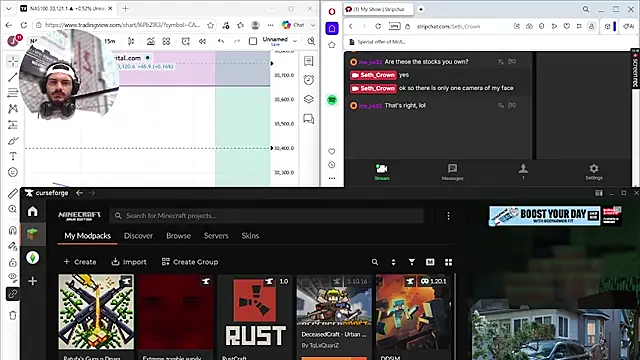Favorite this page star in Edge address bar
The image size is (640, 360).
[210, 25]
